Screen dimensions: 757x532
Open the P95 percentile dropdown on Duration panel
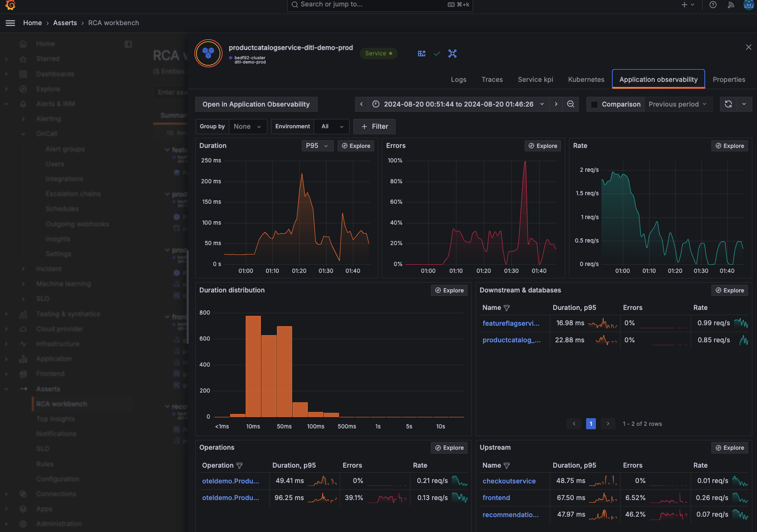(x=317, y=145)
